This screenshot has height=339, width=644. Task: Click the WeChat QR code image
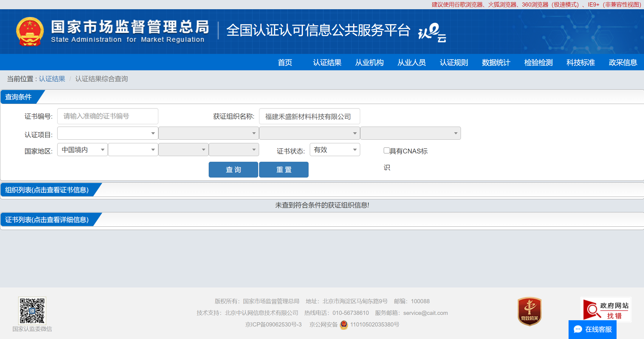(x=32, y=310)
